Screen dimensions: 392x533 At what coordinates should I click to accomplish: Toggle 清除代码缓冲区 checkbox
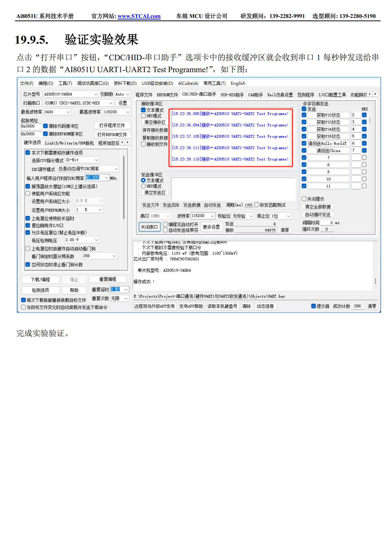coord(45,126)
